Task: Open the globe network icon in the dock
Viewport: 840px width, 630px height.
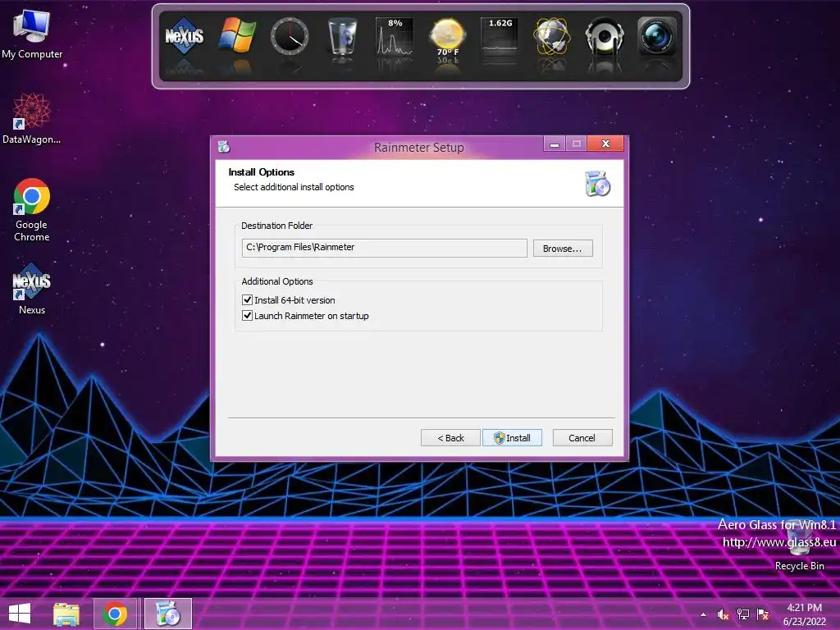Action: pyautogui.click(x=552, y=36)
